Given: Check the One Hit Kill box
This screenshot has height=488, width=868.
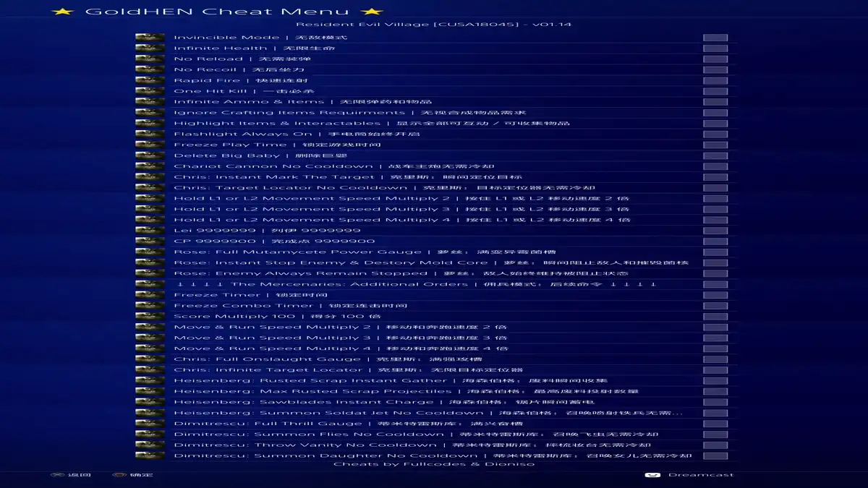Looking at the screenshot, I should click(x=715, y=91).
